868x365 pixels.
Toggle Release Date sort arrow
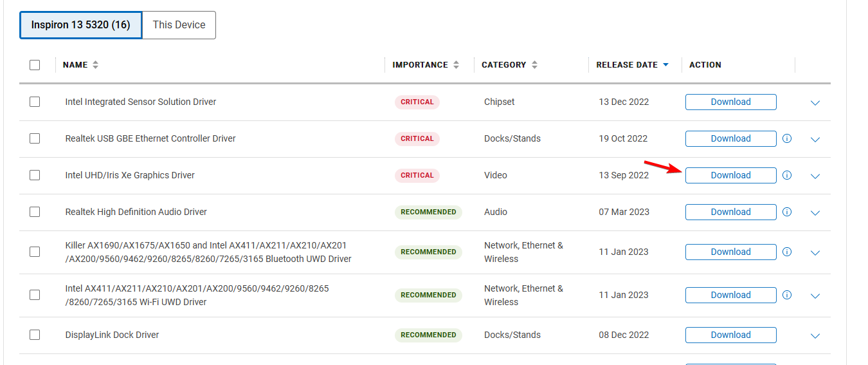(665, 65)
